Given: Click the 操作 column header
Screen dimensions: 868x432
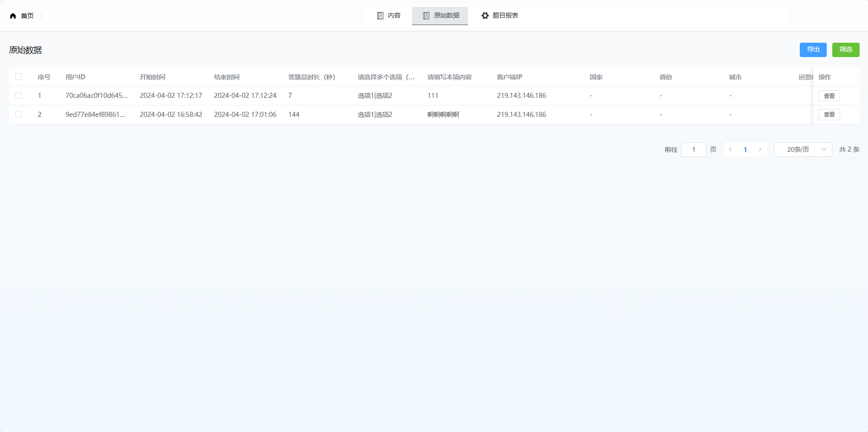Looking at the screenshot, I should click(825, 77).
